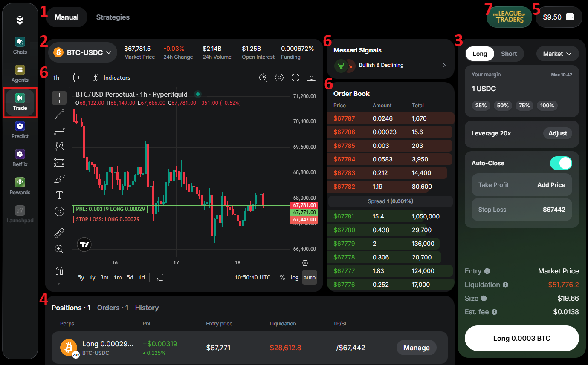Click Manage on the open BTC position
588x365 pixels.
(416, 348)
